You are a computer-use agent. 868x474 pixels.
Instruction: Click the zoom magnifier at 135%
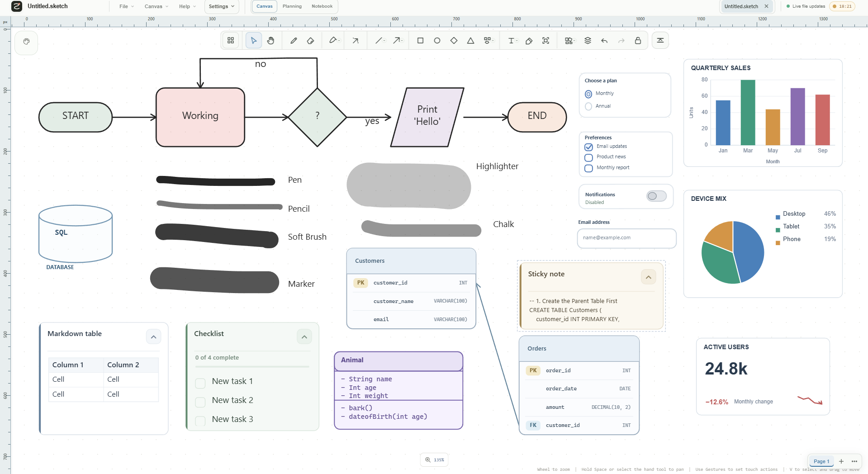pyautogui.click(x=428, y=460)
